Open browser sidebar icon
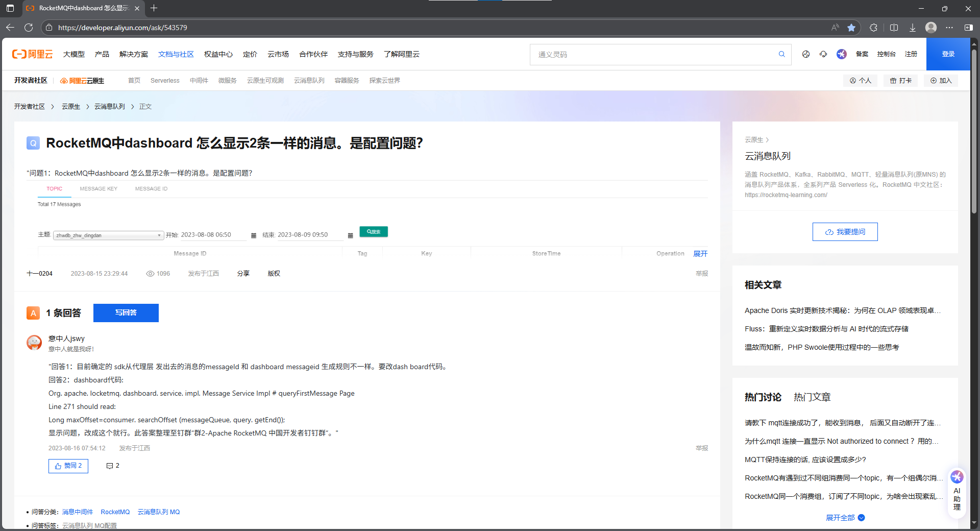Screen dimensions: 980x531 (968, 28)
